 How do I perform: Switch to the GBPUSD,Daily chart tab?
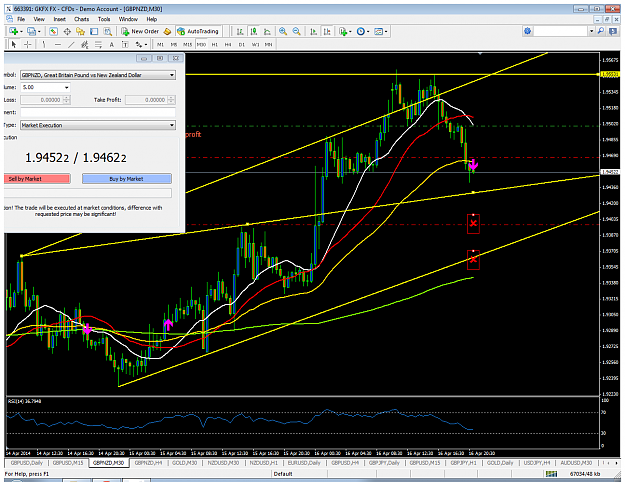click(x=26, y=463)
